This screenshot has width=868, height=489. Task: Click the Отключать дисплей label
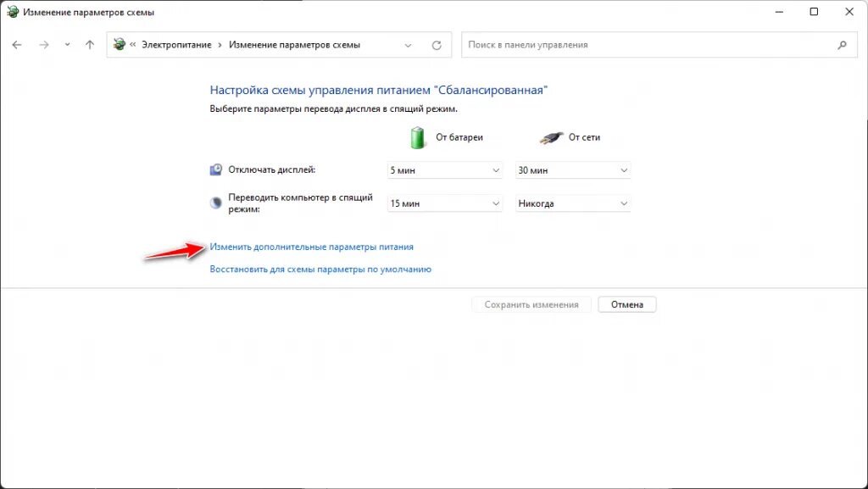[x=272, y=169]
